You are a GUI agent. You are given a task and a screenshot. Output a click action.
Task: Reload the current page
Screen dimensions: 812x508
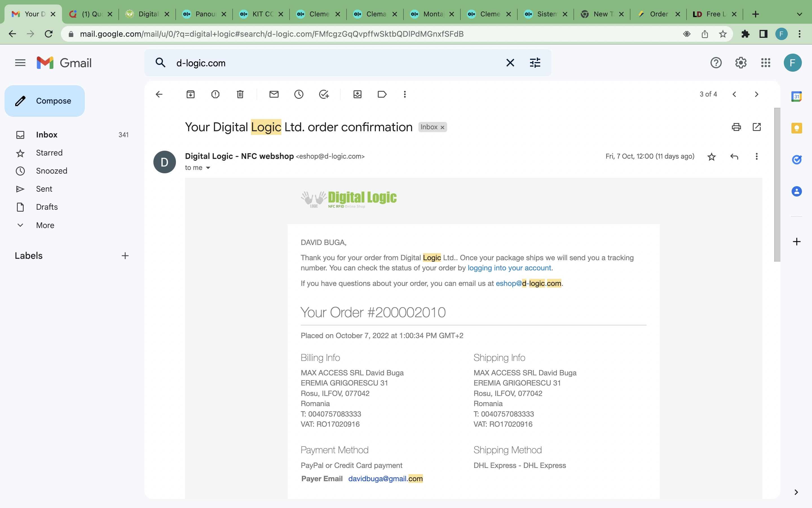click(x=49, y=34)
